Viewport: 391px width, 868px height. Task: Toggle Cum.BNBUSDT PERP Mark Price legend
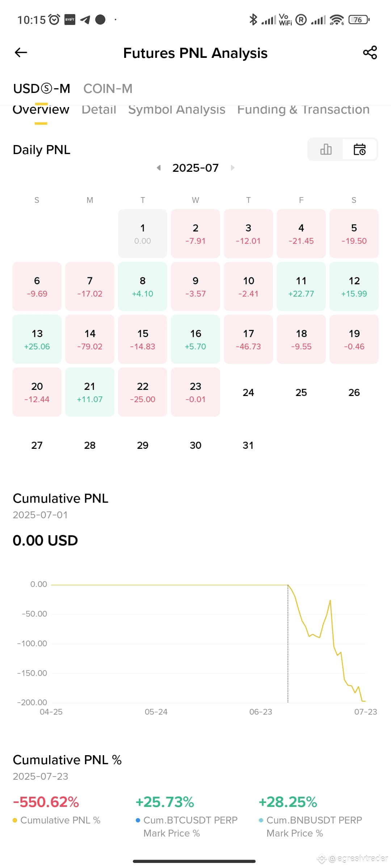(310, 826)
